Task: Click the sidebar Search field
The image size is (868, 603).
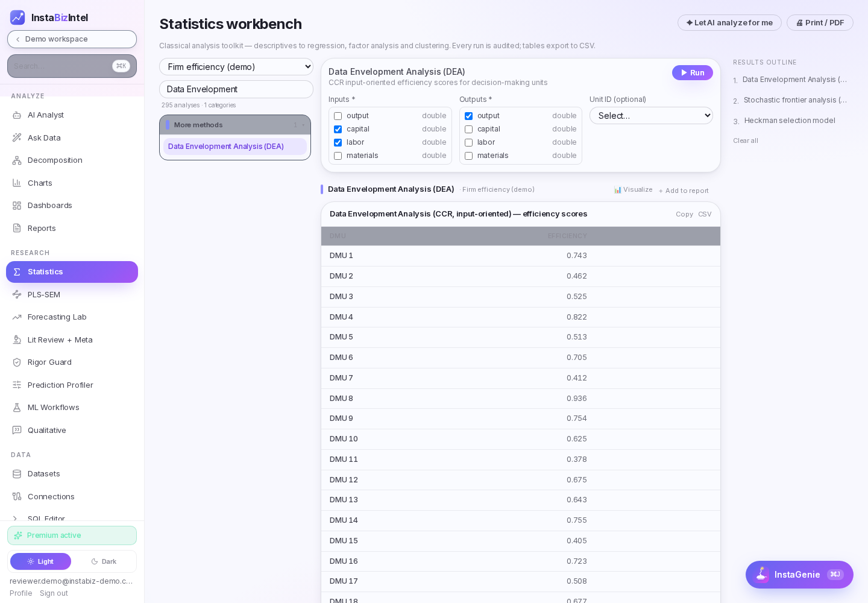Action: [x=72, y=66]
